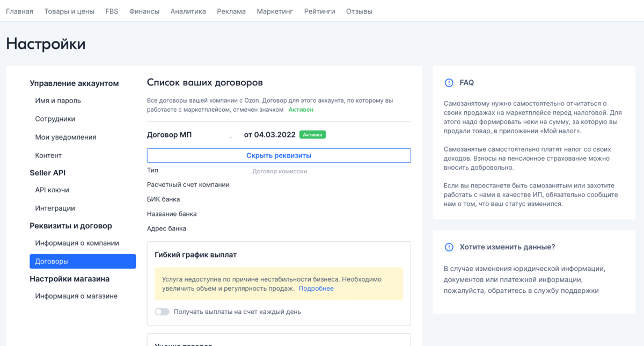The height and width of the screenshot is (346, 644).
Task: Open the «Подробнее» link in the warning
Action: pyautogui.click(x=316, y=289)
